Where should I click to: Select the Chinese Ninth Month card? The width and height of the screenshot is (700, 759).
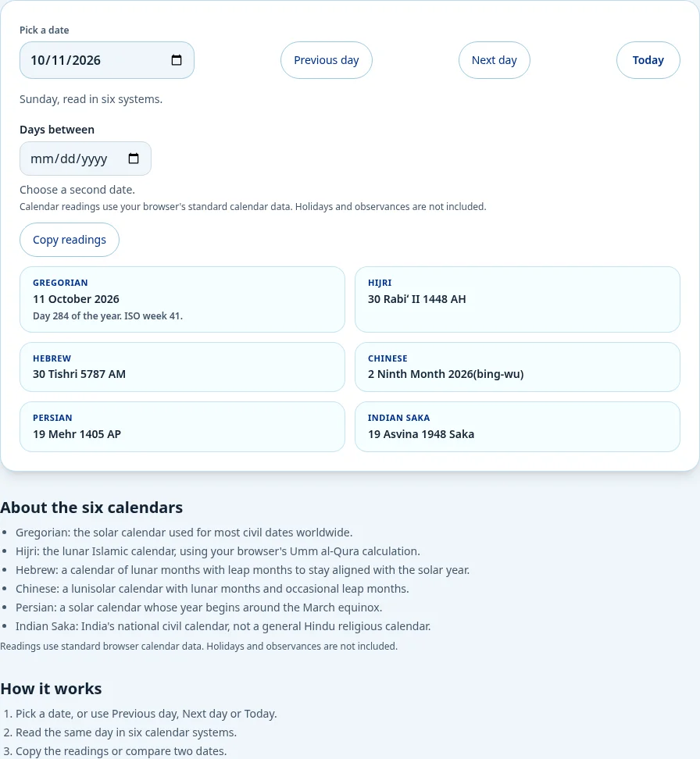(517, 367)
